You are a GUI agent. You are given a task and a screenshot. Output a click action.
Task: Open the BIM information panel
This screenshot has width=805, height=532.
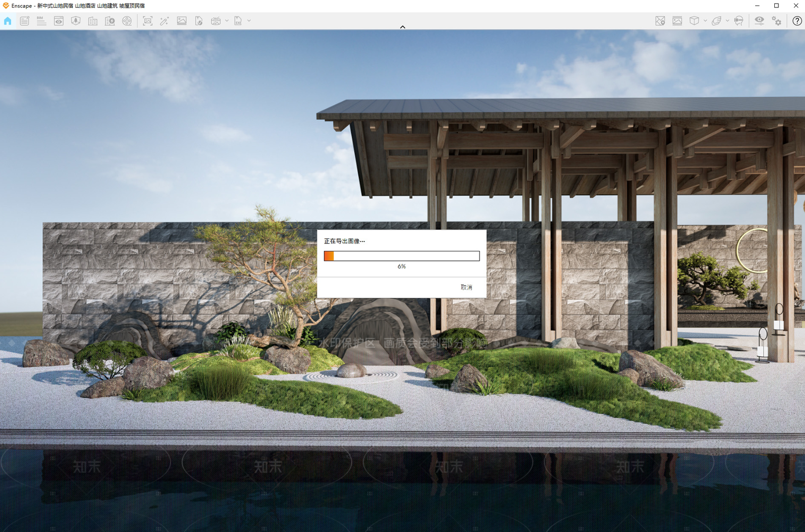point(41,21)
